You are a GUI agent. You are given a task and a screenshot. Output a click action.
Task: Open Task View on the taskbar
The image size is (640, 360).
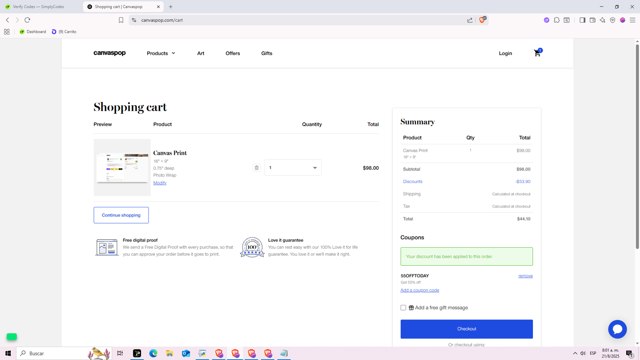[x=120, y=353]
